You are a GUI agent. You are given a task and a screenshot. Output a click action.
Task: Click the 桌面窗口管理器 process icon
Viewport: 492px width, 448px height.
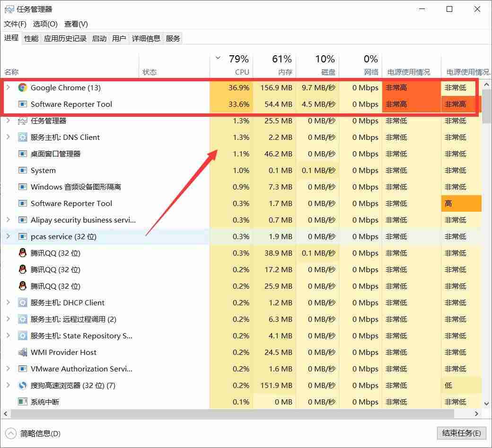[22, 154]
